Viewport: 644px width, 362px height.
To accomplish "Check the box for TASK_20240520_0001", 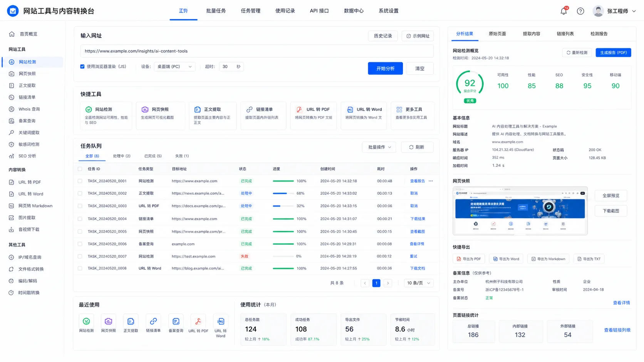I will point(80,181).
